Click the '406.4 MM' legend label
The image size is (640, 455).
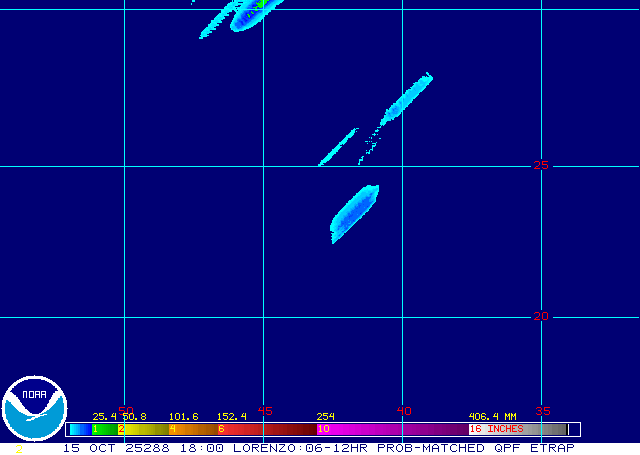(492, 416)
